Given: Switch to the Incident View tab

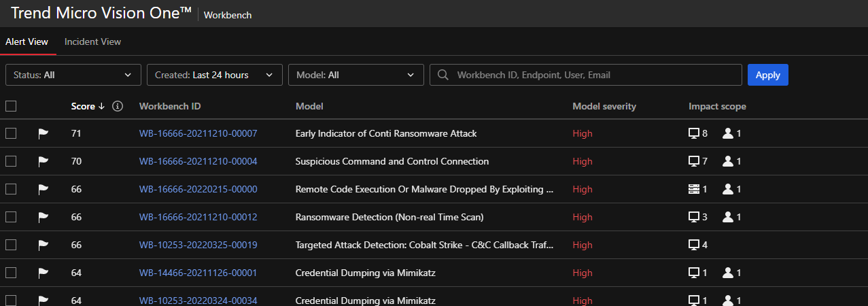Looking at the screenshot, I should tap(92, 42).
